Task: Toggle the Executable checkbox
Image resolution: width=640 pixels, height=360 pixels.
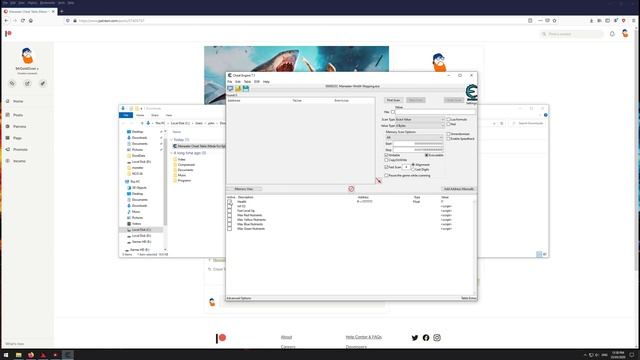Action: (x=427, y=155)
